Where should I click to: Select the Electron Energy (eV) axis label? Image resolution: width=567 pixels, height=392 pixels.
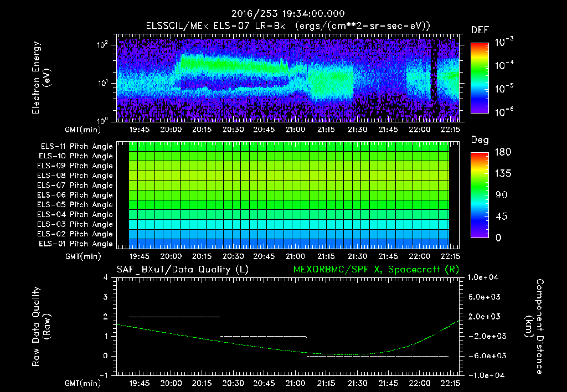41,78
